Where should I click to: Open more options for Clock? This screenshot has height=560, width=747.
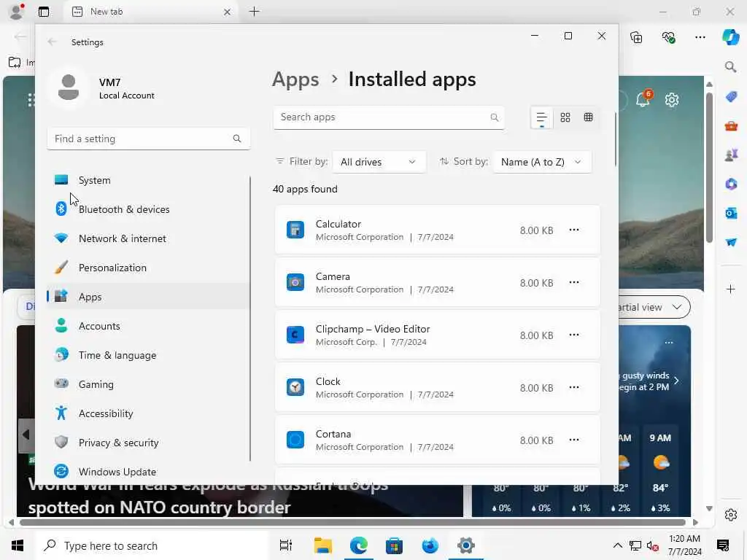point(574,387)
